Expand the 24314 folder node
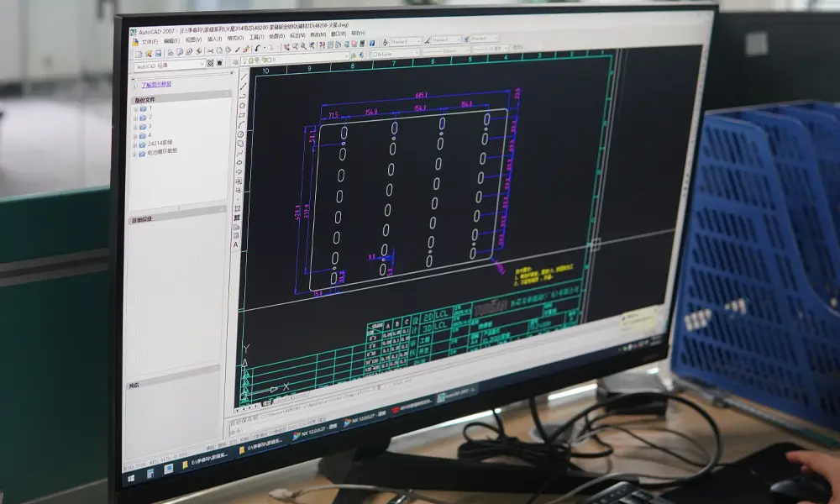 tap(135, 144)
